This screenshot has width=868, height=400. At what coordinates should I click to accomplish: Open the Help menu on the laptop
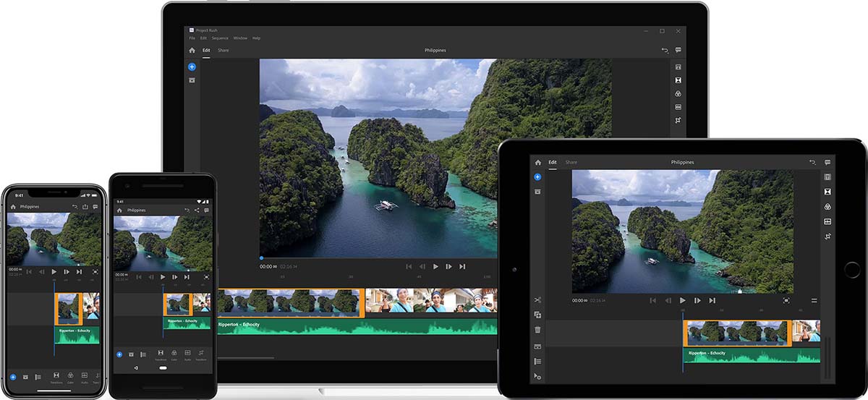[x=256, y=38]
